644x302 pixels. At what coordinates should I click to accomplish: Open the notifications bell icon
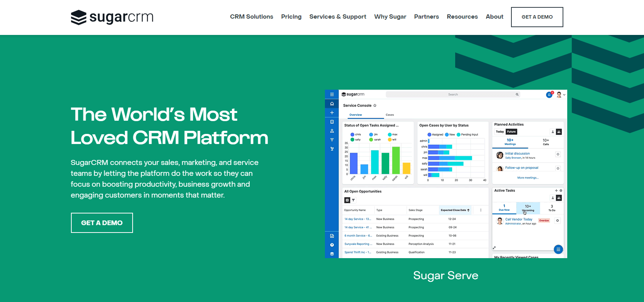coord(549,95)
